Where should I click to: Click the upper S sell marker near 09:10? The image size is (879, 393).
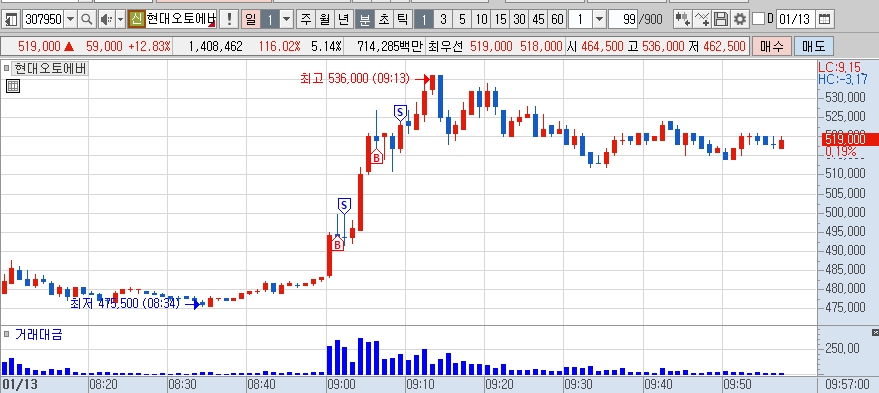click(x=400, y=113)
